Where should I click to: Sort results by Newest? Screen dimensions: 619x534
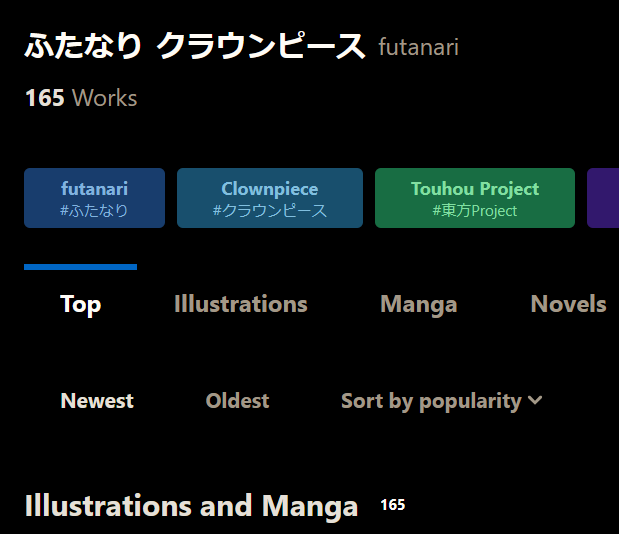click(97, 401)
